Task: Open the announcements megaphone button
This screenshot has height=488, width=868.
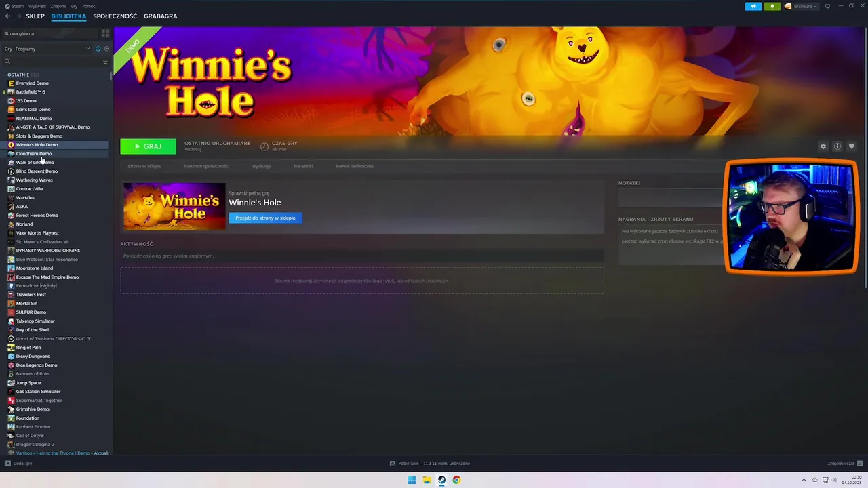Action: [x=753, y=6]
